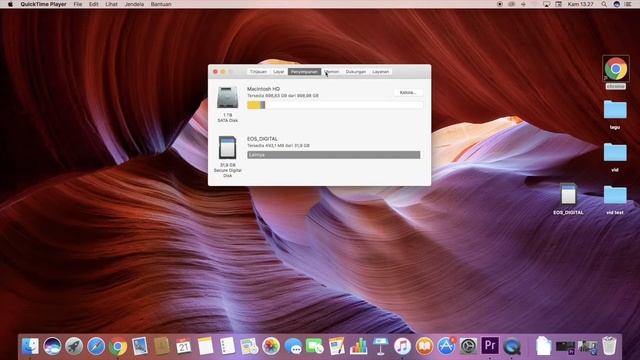The image size is (640, 360).
Task: Open the Apple menu
Action: (10, 4)
